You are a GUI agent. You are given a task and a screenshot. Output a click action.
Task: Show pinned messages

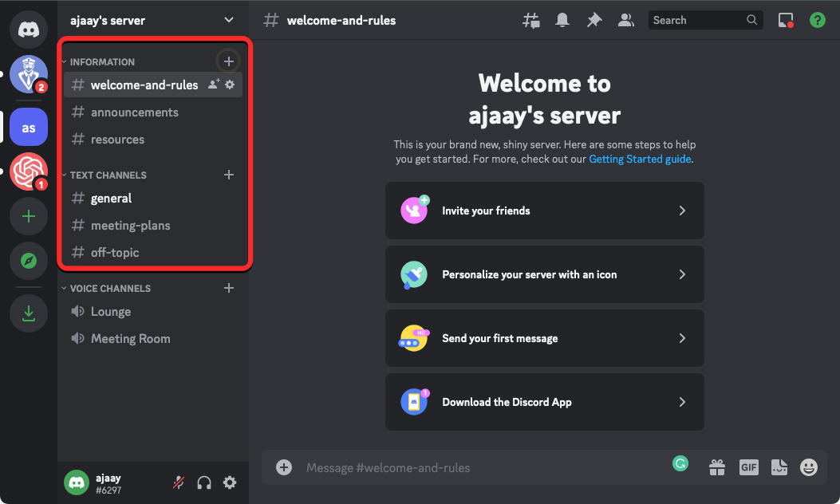click(x=594, y=21)
